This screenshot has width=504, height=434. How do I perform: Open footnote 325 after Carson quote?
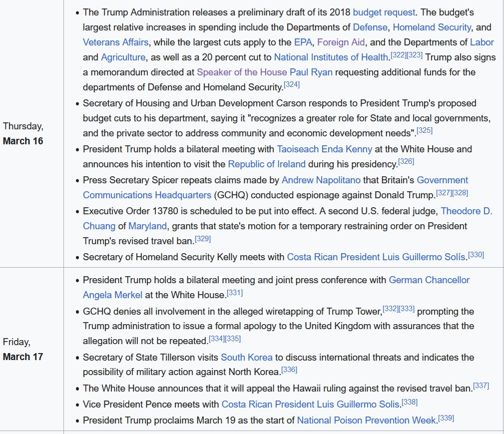coord(425,130)
